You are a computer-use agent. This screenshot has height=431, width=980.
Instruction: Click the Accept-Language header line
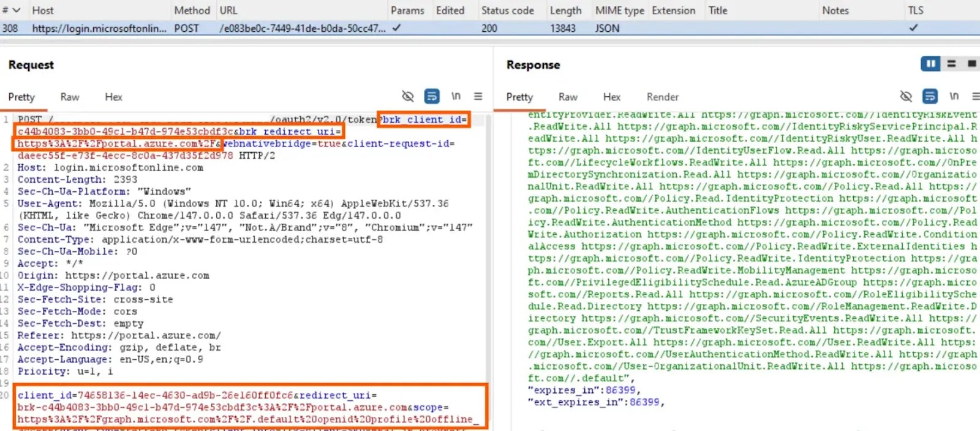[110, 360]
